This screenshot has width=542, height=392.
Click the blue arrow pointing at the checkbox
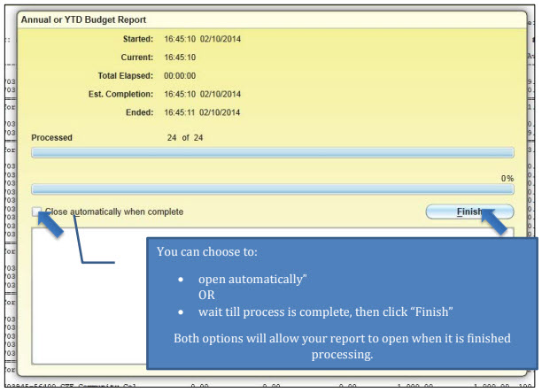[50, 224]
